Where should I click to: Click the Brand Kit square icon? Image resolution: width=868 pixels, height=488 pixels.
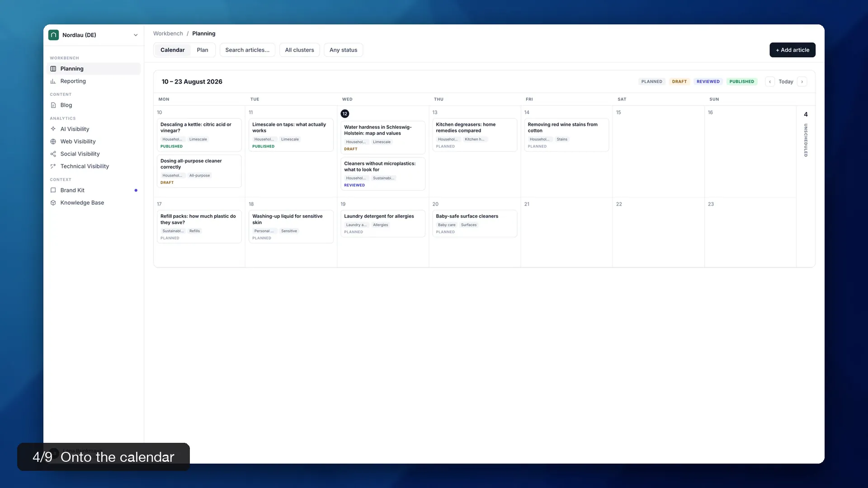(x=53, y=190)
